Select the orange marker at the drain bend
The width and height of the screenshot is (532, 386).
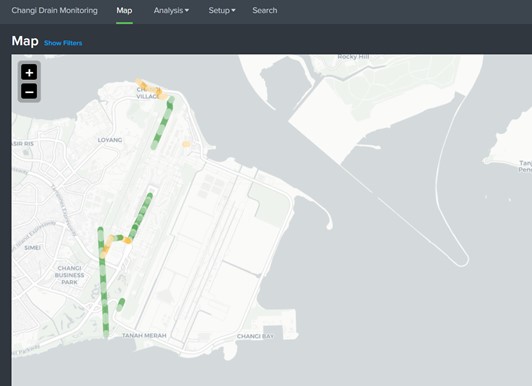tap(127, 240)
